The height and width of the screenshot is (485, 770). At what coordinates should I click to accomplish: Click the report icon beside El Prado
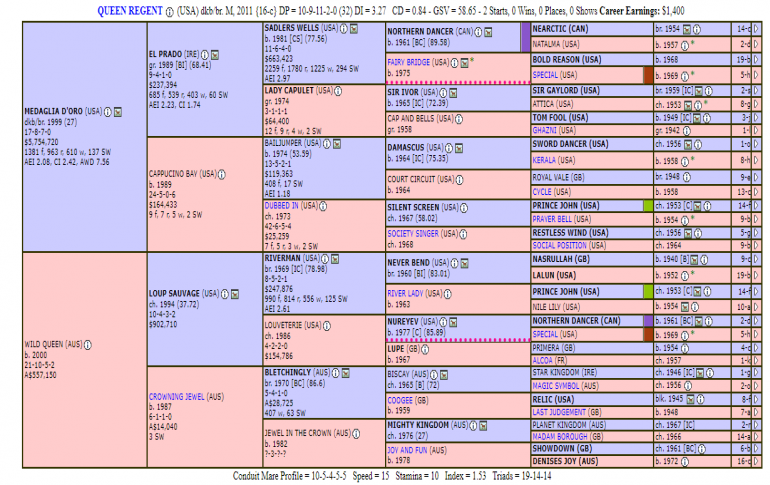pyautogui.click(x=215, y=54)
